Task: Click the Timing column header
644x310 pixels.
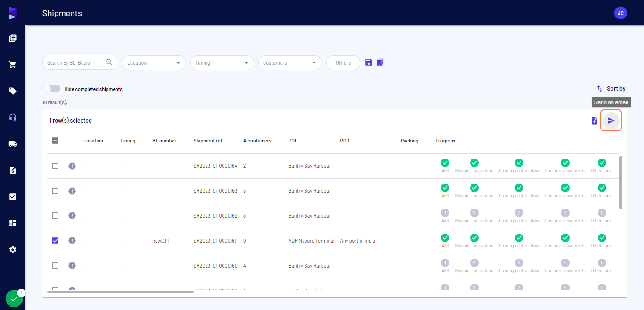Action: pyautogui.click(x=128, y=141)
